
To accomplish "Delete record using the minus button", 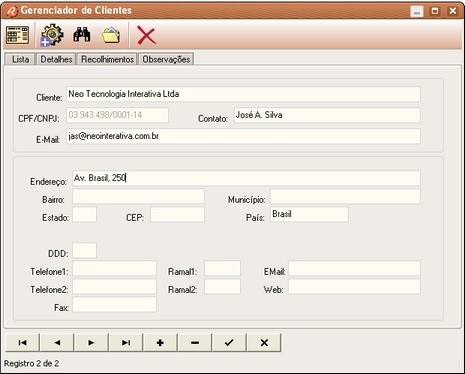I will click(x=195, y=342).
